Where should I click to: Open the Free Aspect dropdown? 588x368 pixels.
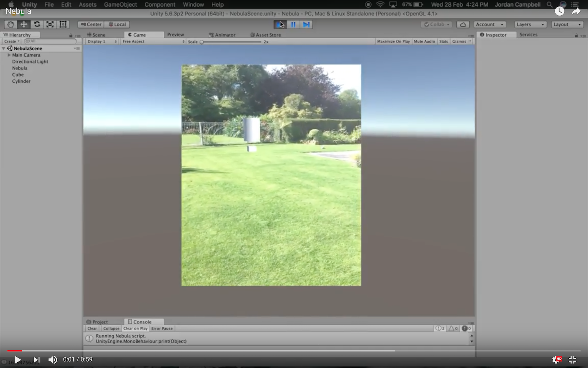coord(153,42)
